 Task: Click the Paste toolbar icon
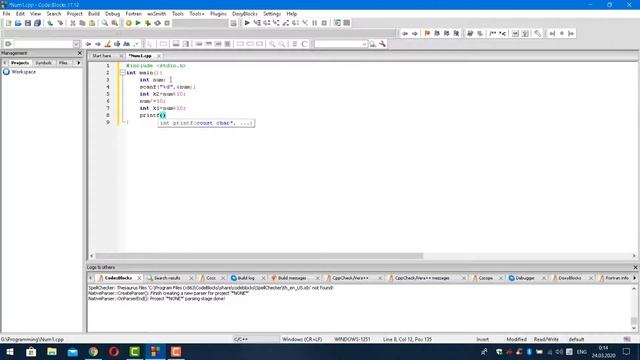pos(92,23)
